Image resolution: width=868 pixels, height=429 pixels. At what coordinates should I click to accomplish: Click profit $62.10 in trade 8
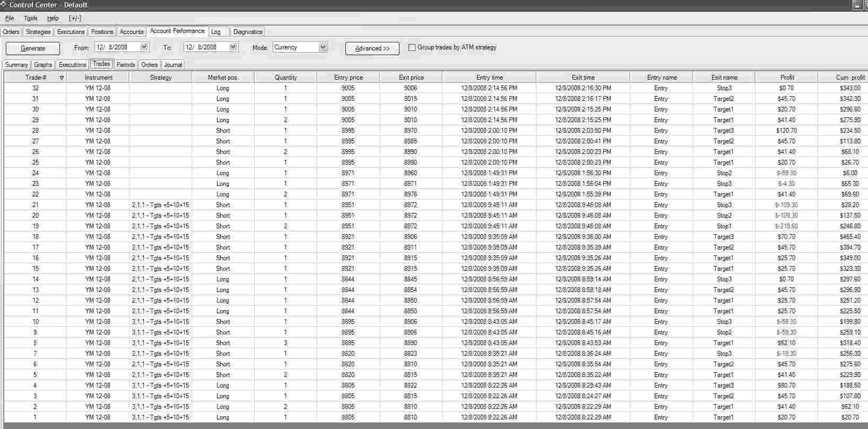[x=787, y=343]
